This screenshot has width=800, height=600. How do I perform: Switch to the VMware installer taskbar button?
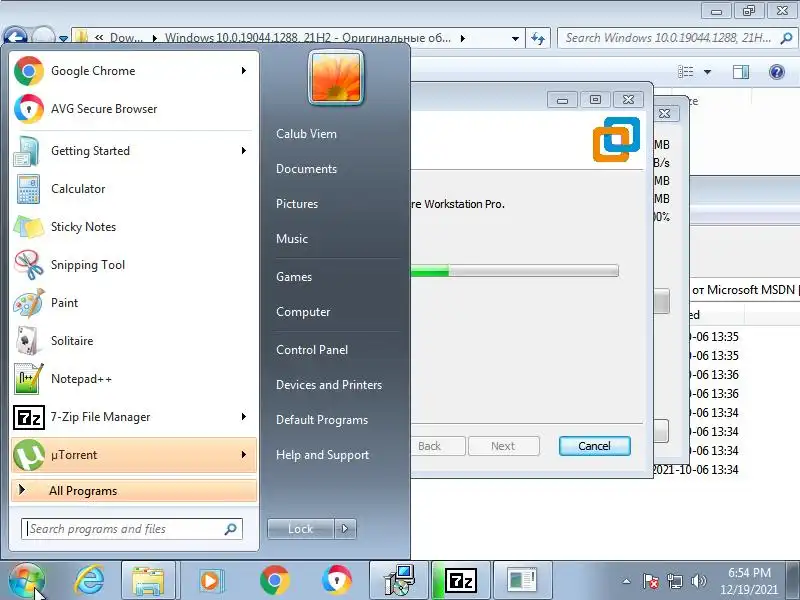[x=399, y=581]
